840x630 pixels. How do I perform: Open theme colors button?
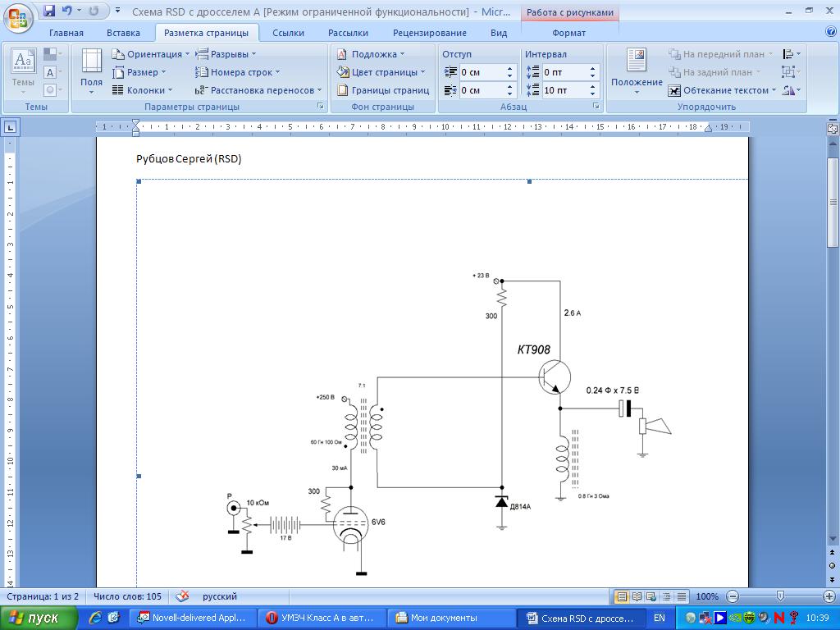[52, 54]
